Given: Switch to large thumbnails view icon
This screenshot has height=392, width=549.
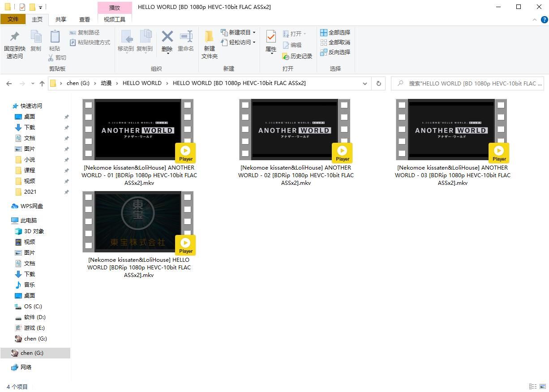Looking at the screenshot, I should [x=542, y=386].
